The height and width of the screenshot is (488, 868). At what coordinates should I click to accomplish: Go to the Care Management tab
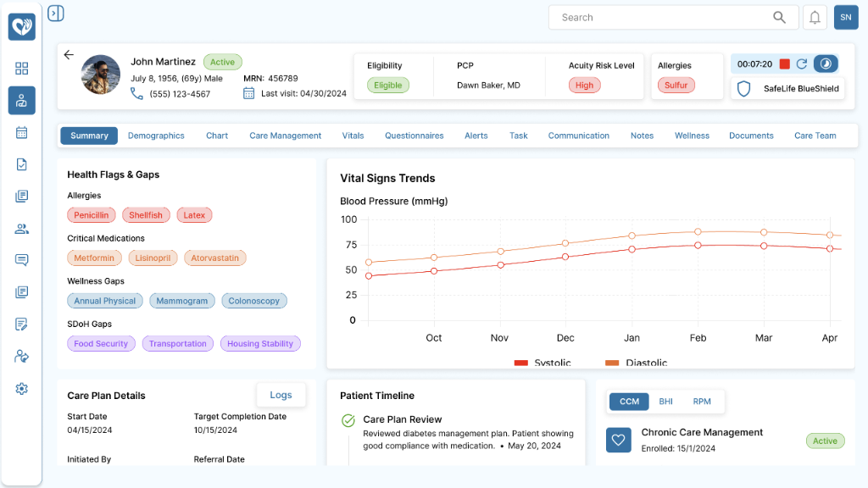point(285,136)
